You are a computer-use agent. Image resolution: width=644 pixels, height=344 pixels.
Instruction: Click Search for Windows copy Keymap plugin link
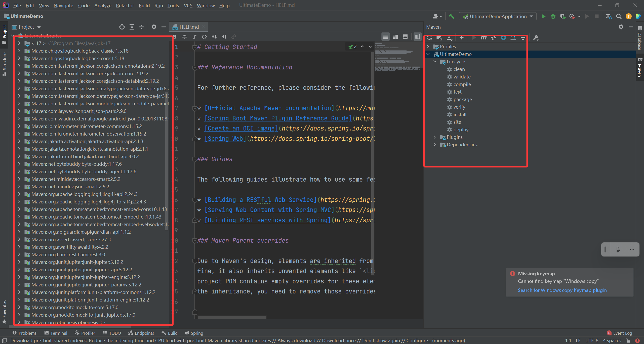tap(562, 290)
